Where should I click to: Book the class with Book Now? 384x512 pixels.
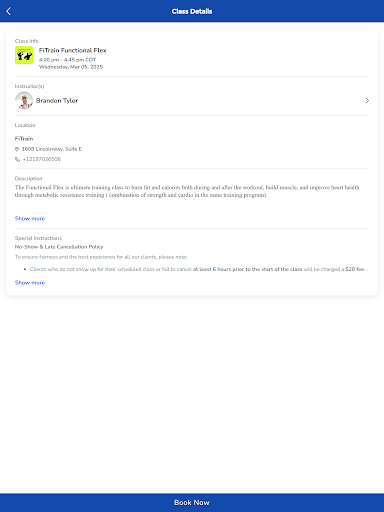(x=192, y=502)
